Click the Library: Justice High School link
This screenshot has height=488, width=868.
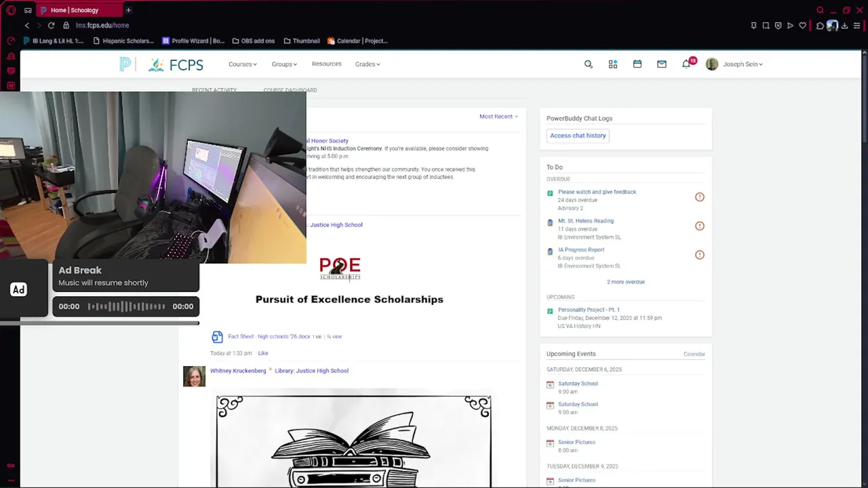pos(311,371)
